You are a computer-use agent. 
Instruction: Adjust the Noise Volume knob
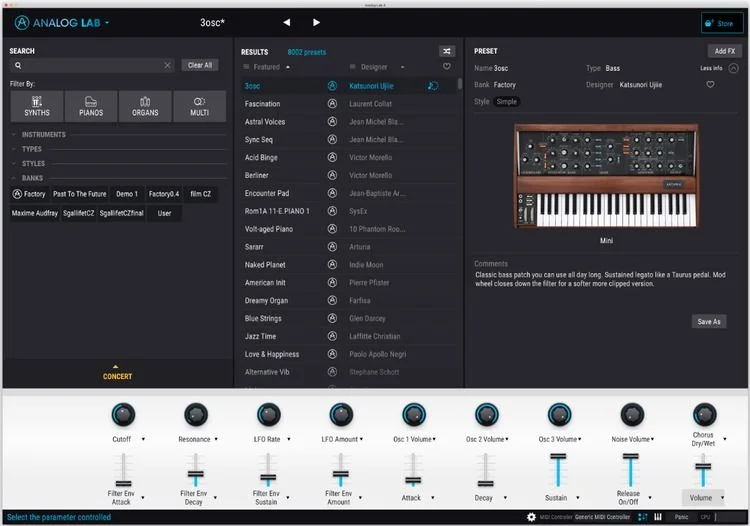pyautogui.click(x=632, y=415)
